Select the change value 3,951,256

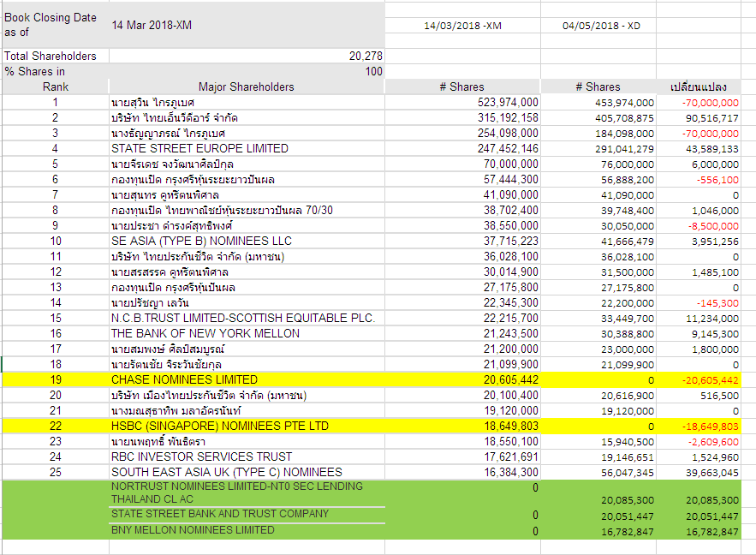click(699, 241)
